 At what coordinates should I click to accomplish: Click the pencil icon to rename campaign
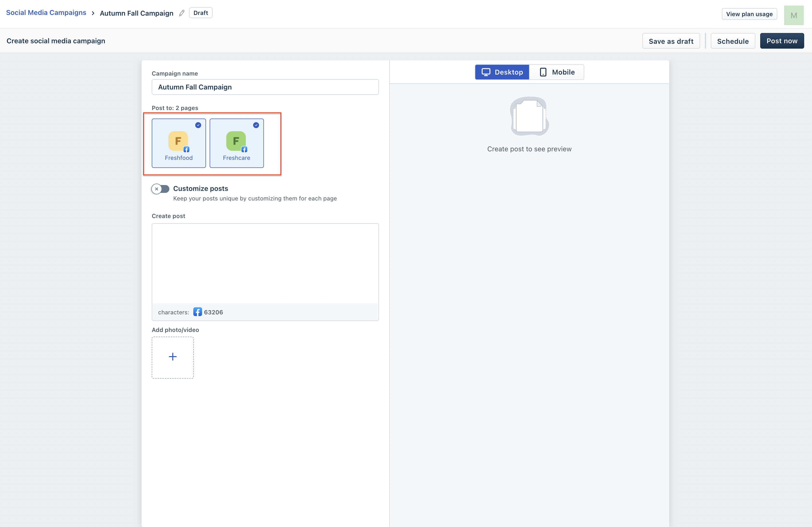coord(182,13)
